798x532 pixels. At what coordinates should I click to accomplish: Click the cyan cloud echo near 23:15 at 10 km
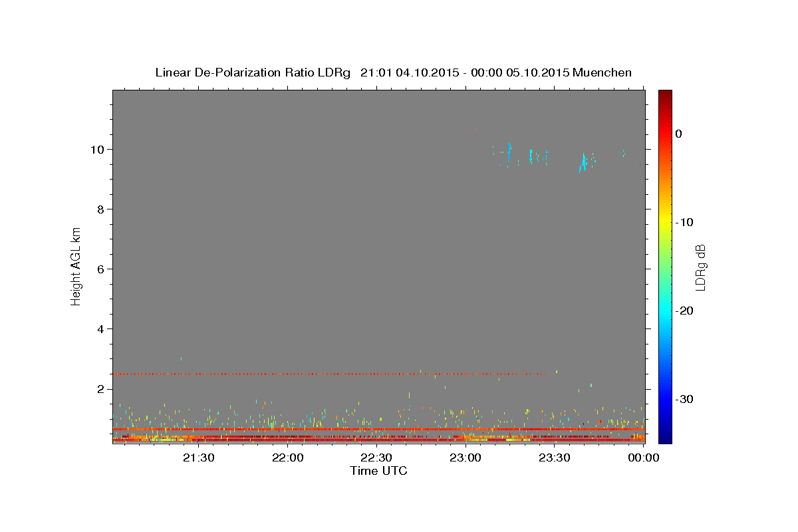pyautogui.click(x=509, y=152)
